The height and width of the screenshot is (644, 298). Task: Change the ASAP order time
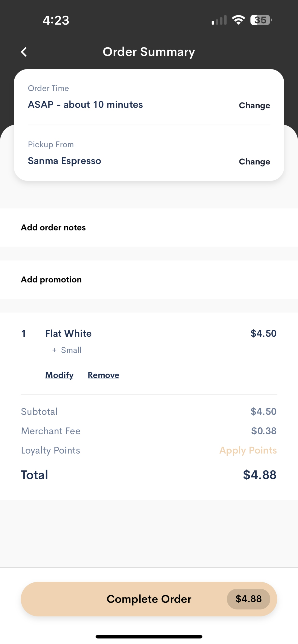pos(254,105)
